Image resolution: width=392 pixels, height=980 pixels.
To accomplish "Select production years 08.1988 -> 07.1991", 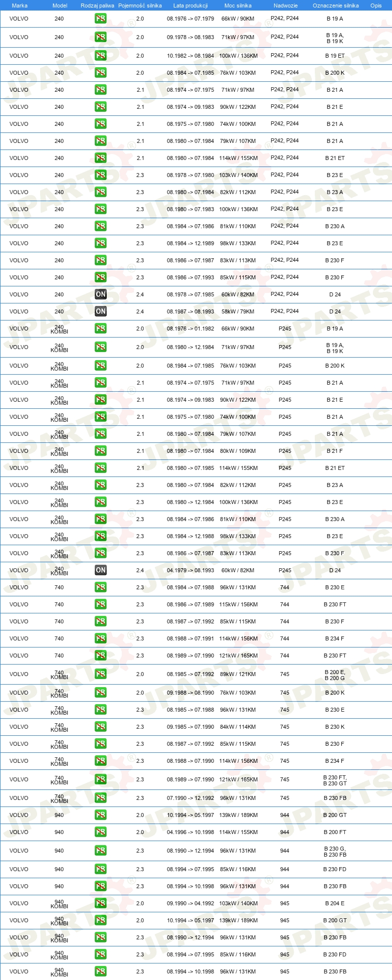I will click(x=190, y=638).
